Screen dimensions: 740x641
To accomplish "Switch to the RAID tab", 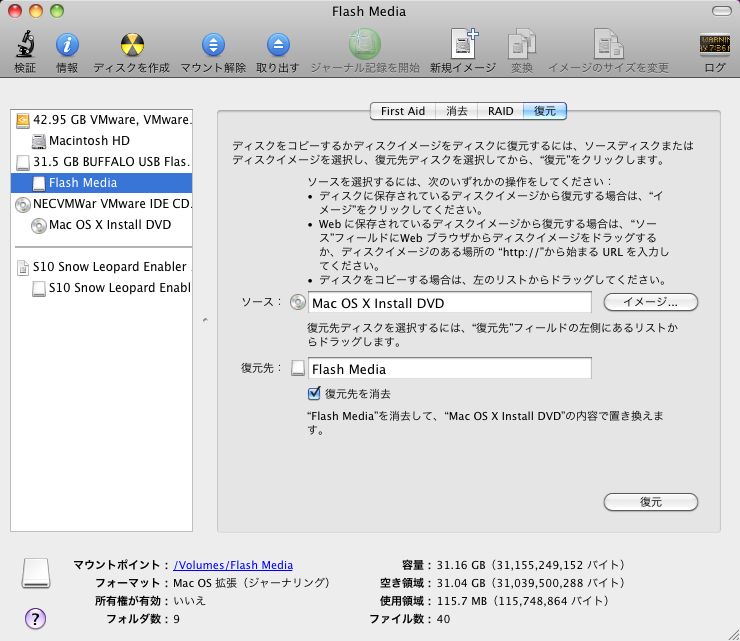I will (x=500, y=111).
